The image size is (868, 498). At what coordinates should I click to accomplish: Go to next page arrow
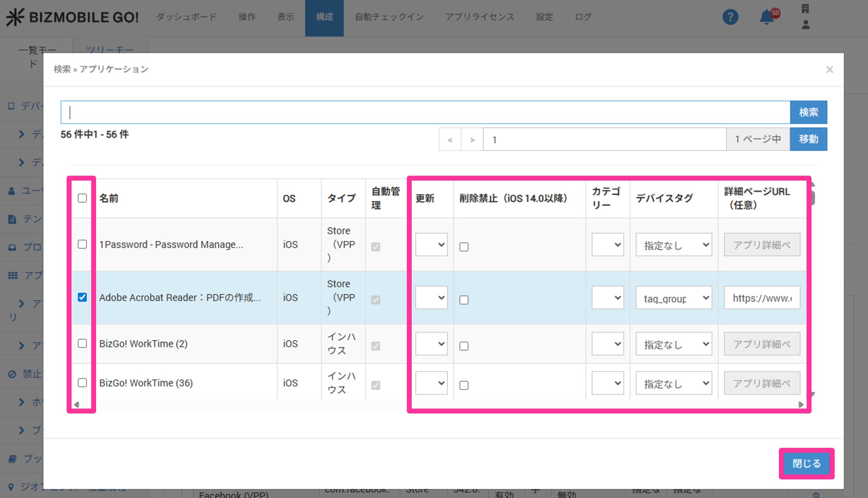[472, 140]
